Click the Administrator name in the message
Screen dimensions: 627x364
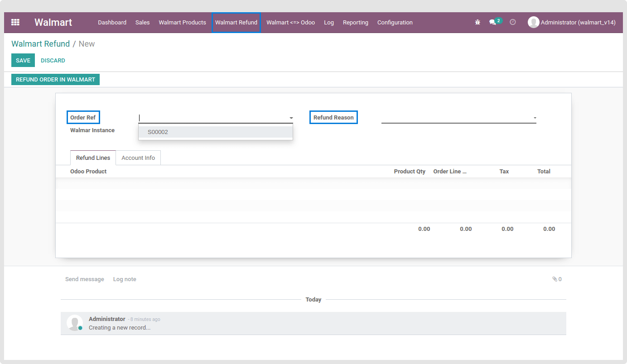point(107,319)
